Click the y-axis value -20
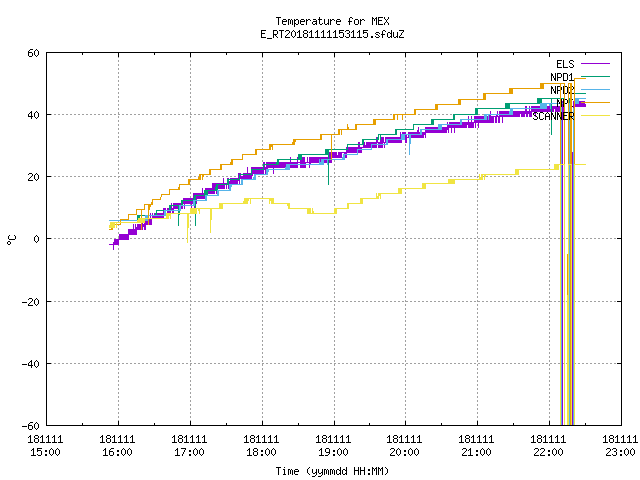640x480 pixels. tap(31, 302)
